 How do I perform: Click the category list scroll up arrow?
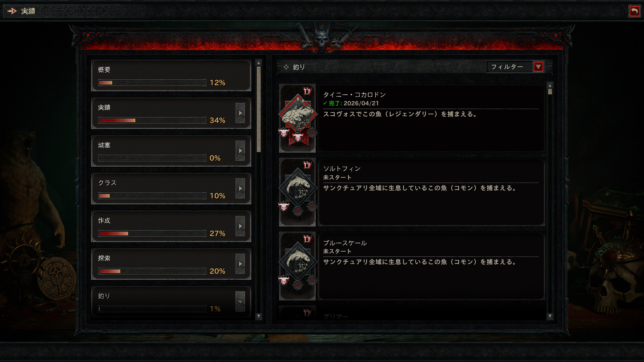(259, 63)
